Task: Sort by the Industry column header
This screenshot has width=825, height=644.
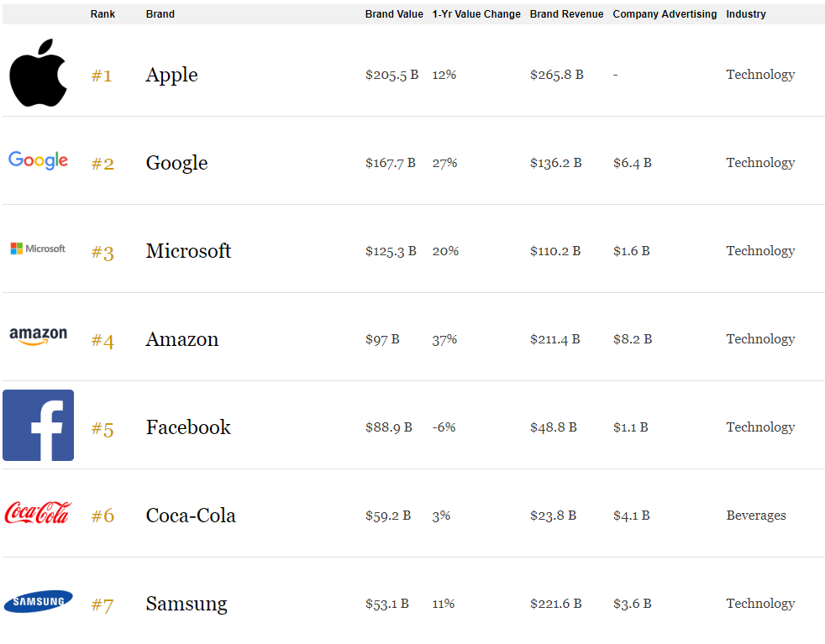Action: tap(746, 14)
